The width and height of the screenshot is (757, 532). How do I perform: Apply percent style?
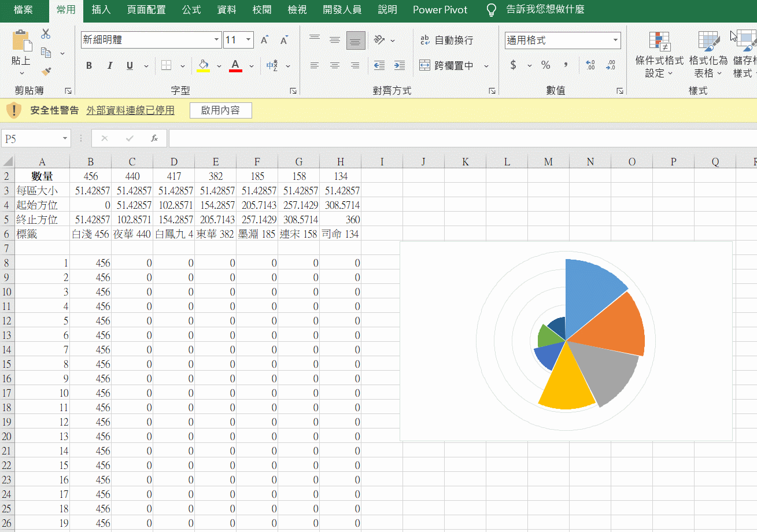click(x=546, y=65)
